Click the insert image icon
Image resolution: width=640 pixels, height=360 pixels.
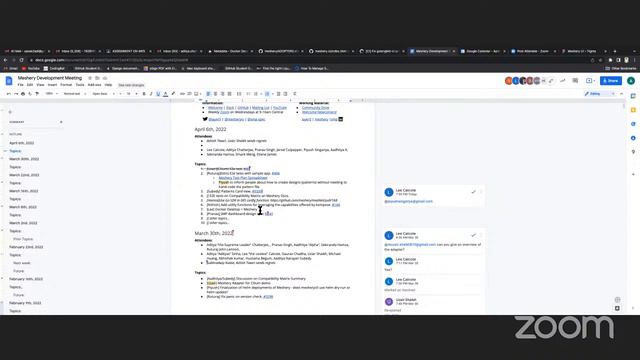[196, 94]
